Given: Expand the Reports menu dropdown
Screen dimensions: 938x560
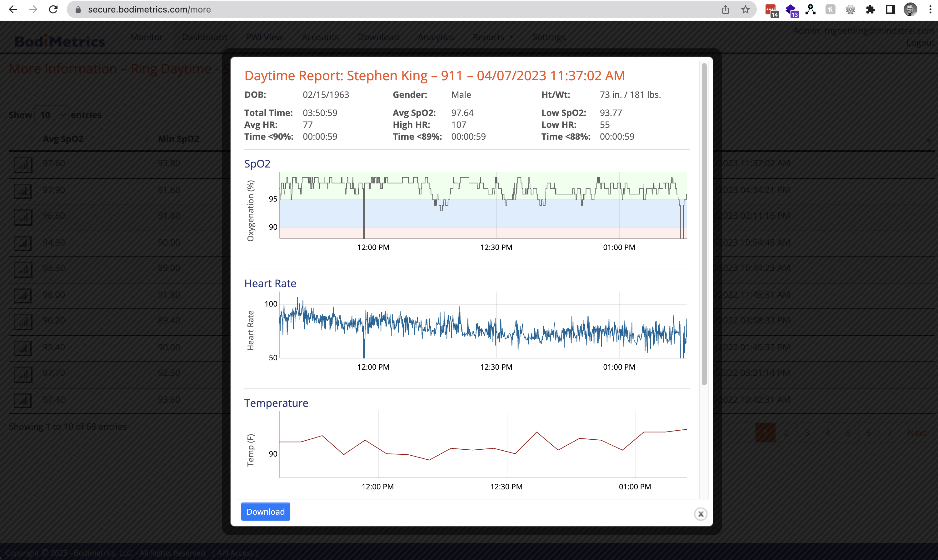Looking at the screenshot, I should pos(493,37).
